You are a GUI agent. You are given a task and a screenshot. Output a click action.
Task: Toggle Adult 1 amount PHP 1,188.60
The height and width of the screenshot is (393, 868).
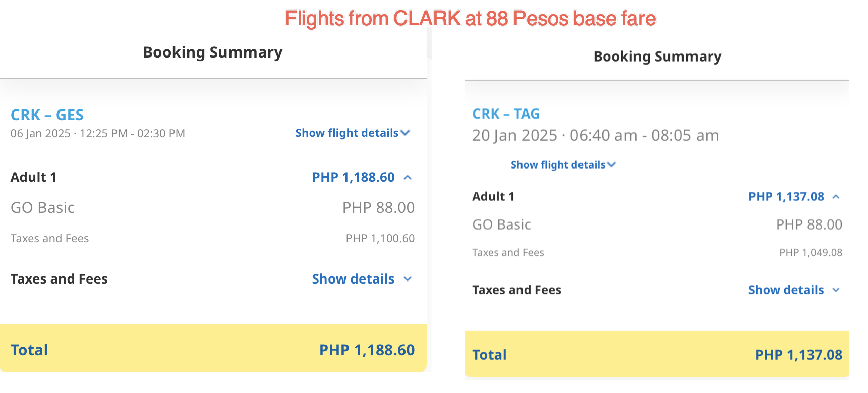353,177
